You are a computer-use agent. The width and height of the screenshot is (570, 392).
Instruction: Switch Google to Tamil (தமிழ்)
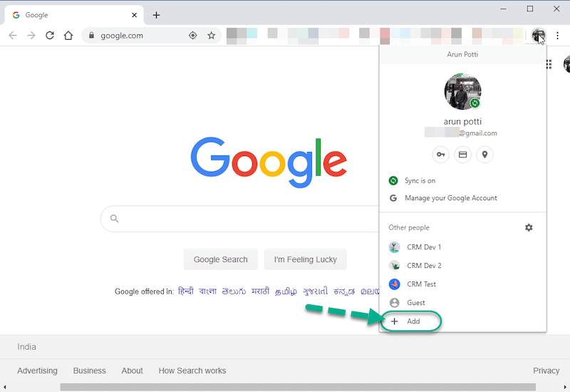point(286,292)
